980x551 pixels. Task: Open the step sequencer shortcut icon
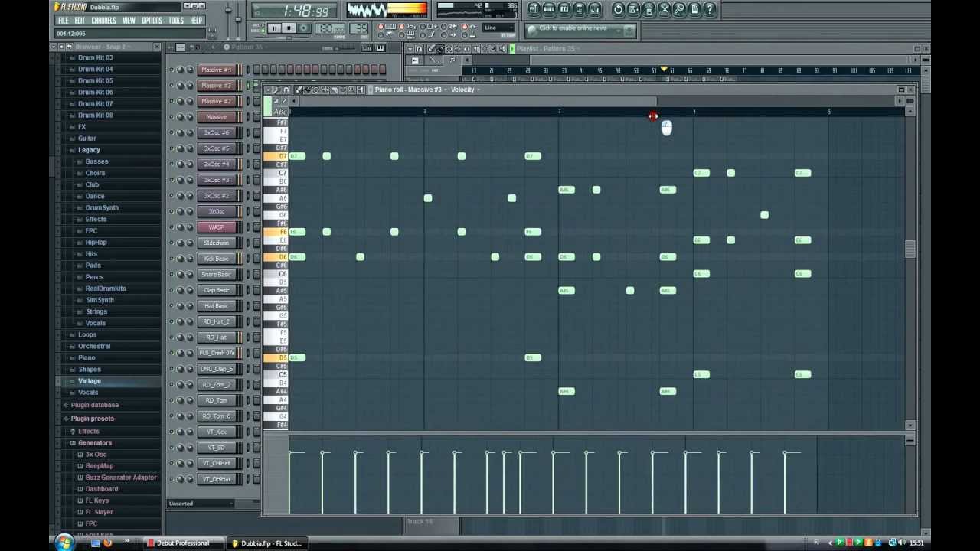(x=549, y=9)
